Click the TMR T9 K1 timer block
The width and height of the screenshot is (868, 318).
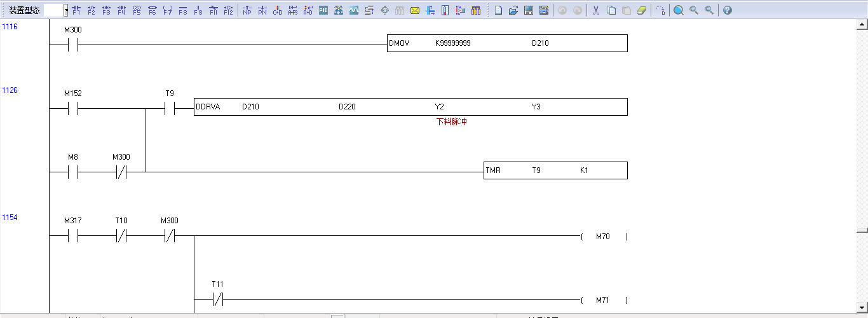(x=555, y=170)
